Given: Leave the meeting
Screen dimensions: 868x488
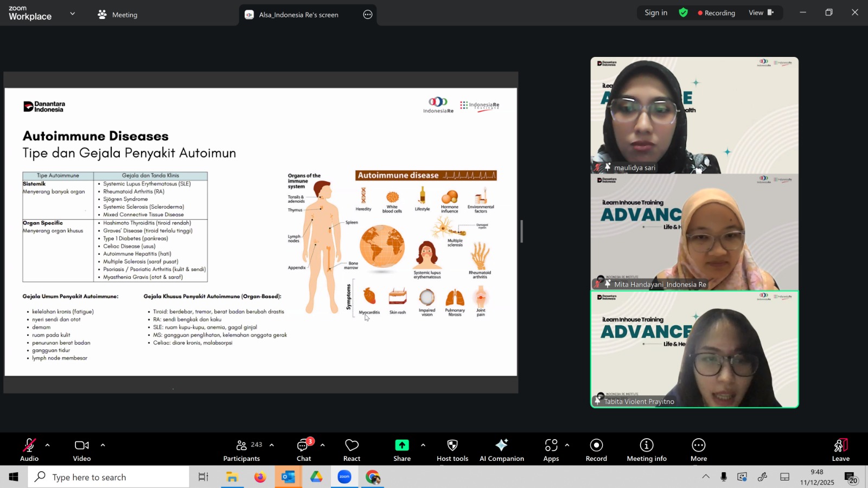Looking at the screenshot, I should point(840,450).
